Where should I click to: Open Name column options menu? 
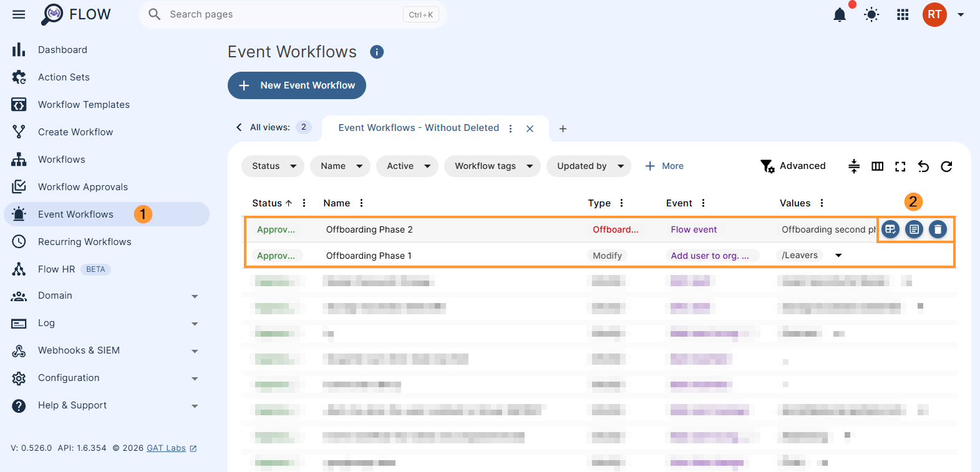coord(362,203)
